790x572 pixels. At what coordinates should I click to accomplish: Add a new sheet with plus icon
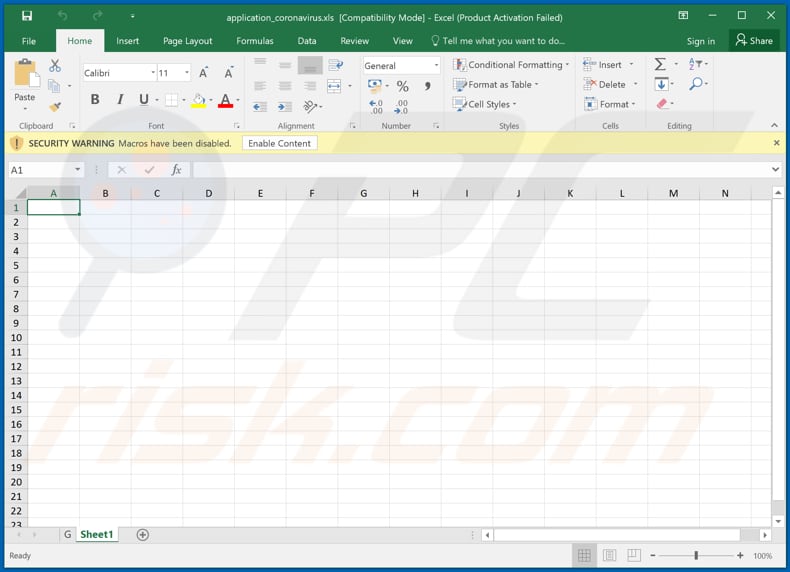click(x=142, y=535)
